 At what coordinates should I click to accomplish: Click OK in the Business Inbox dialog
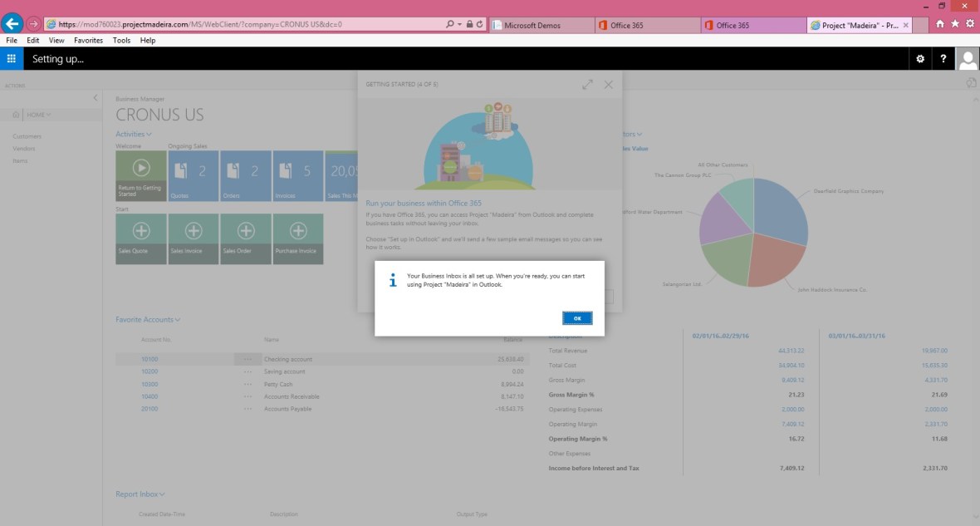576,318
